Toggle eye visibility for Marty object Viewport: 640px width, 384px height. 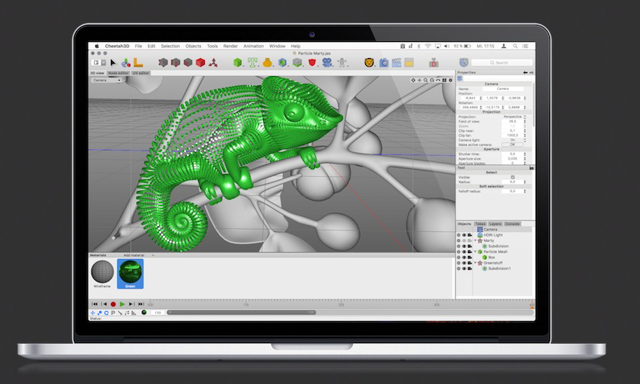(x=464, y=241)
